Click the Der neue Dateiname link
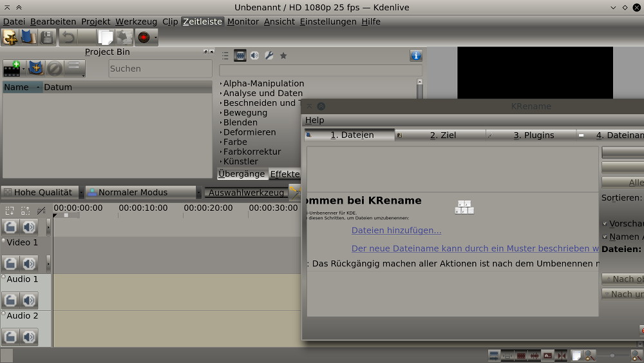This screenshot has width=644, height=363. [475, 248]
